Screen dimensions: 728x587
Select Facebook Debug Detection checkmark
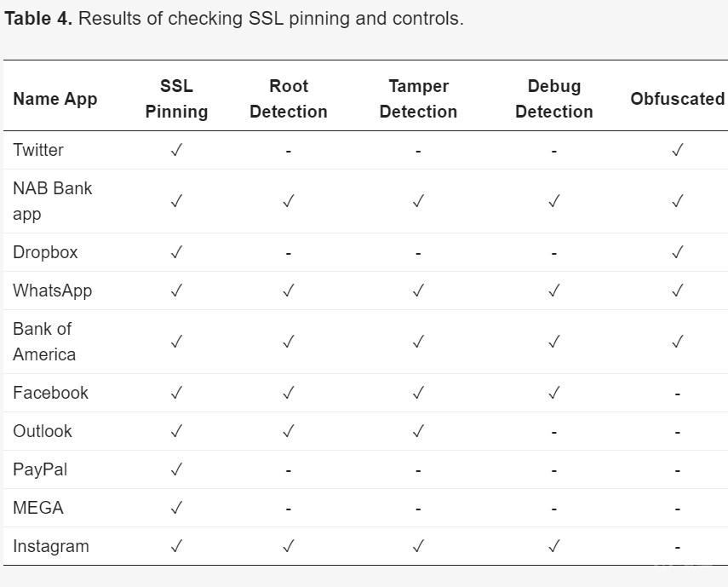[x=554, y=393]
